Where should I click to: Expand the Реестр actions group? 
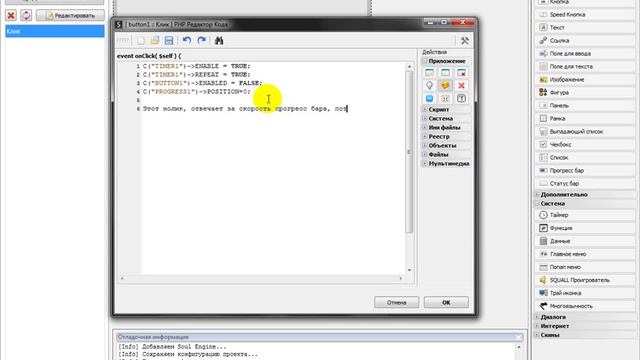point(425,136)
